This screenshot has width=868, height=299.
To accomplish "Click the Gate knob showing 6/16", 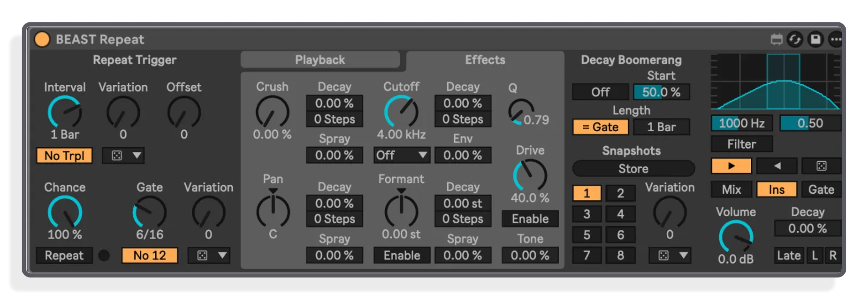I will point(150,212).
